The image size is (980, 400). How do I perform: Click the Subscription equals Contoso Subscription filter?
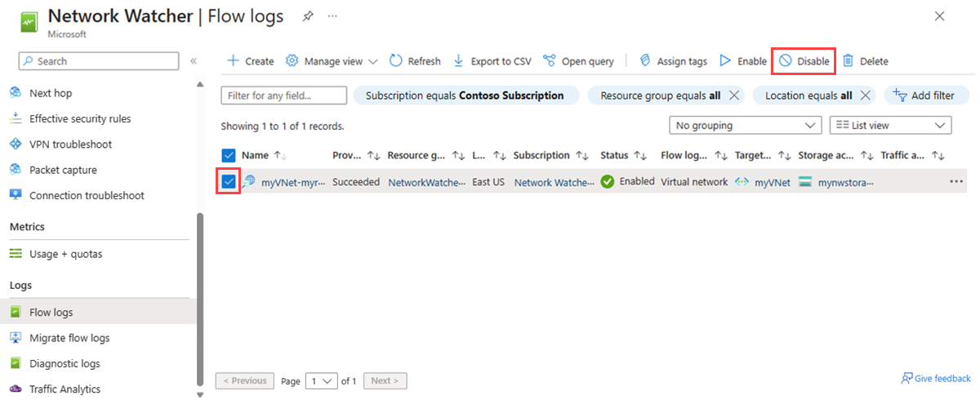[465, 96]
